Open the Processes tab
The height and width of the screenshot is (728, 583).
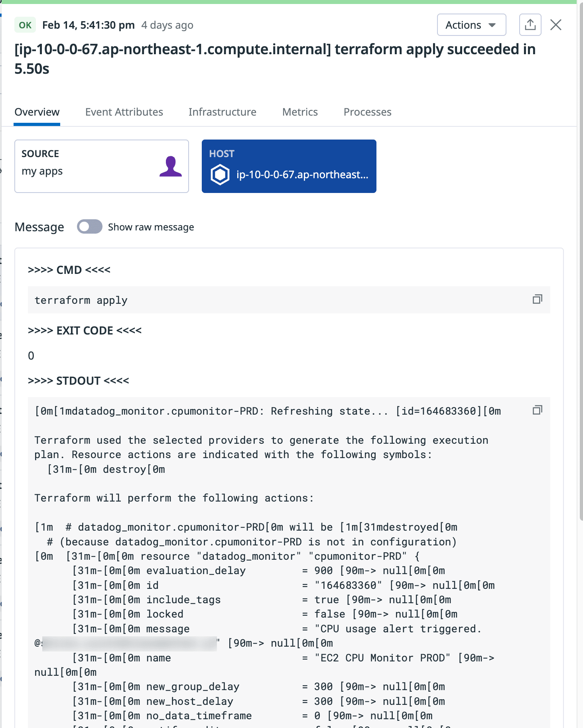(x=368, y=112)
